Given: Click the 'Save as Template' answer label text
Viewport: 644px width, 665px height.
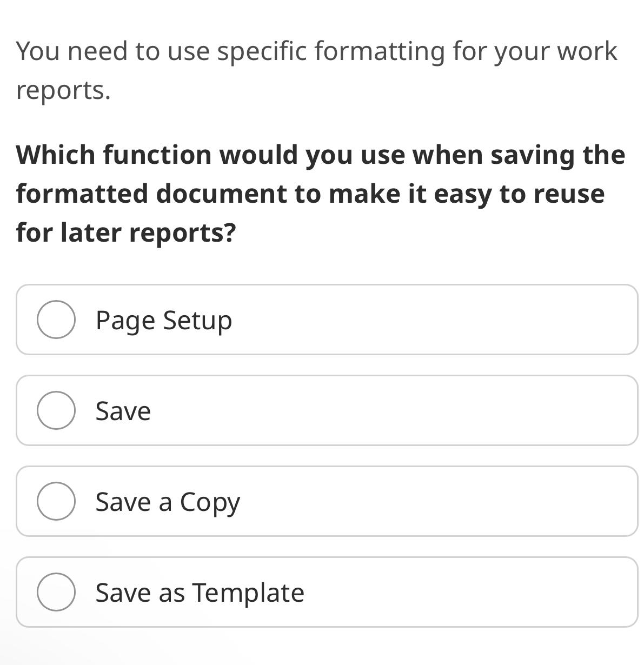Looking at the screenshot, I should tap(200, 593).
